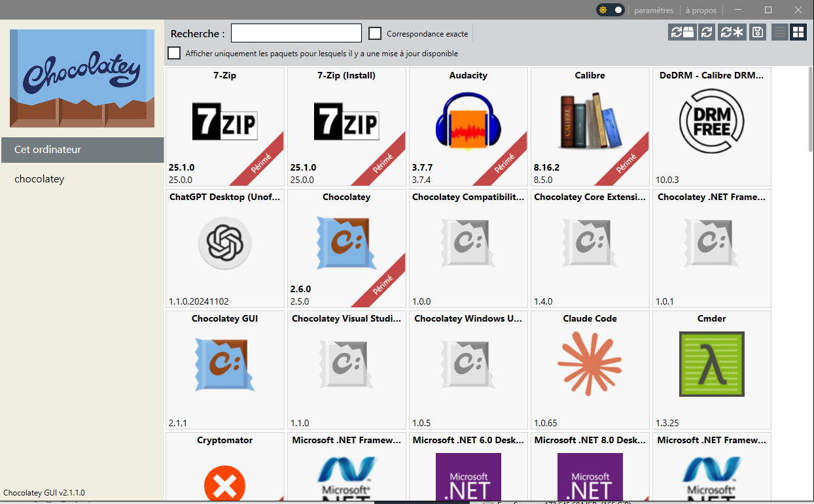Open the Chocolatey logo panel
Viewport: 814px width, 504px height.
[x=81, y=78]
